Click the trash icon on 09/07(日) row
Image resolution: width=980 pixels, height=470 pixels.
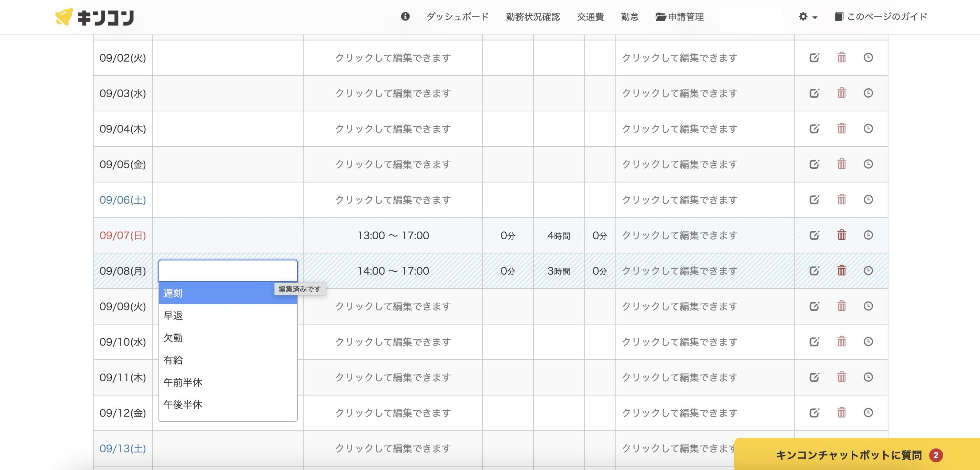(x=841, y=235)
